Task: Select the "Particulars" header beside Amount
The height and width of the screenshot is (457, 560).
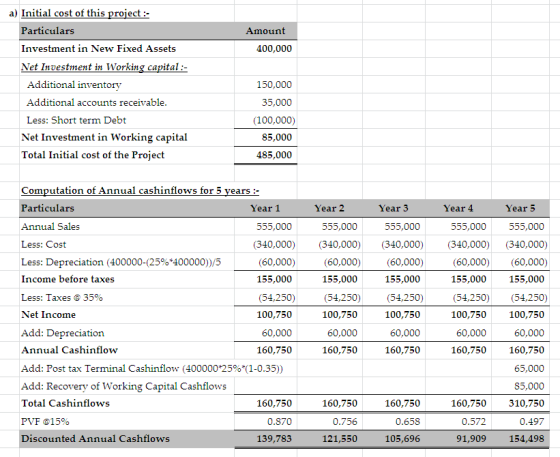Action: pos(48,31)
